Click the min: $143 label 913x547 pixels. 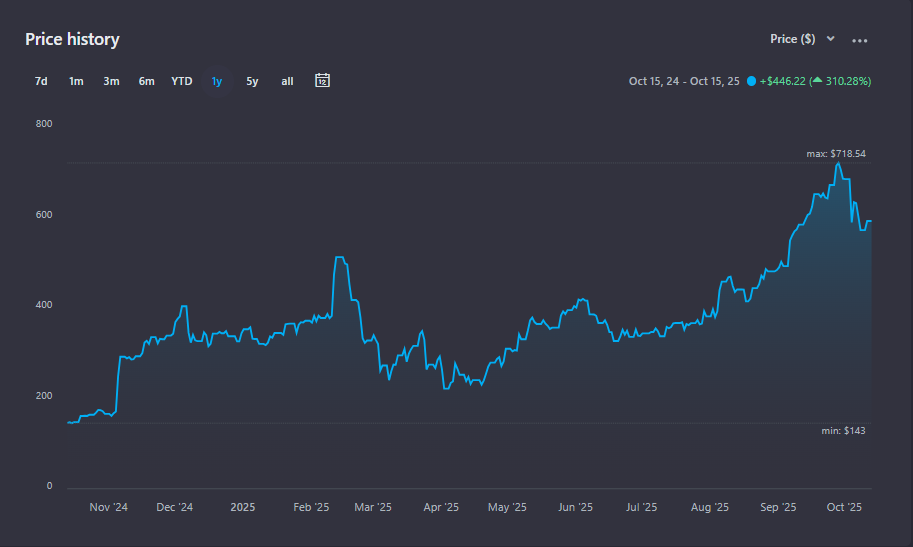[x=843, y=430]
